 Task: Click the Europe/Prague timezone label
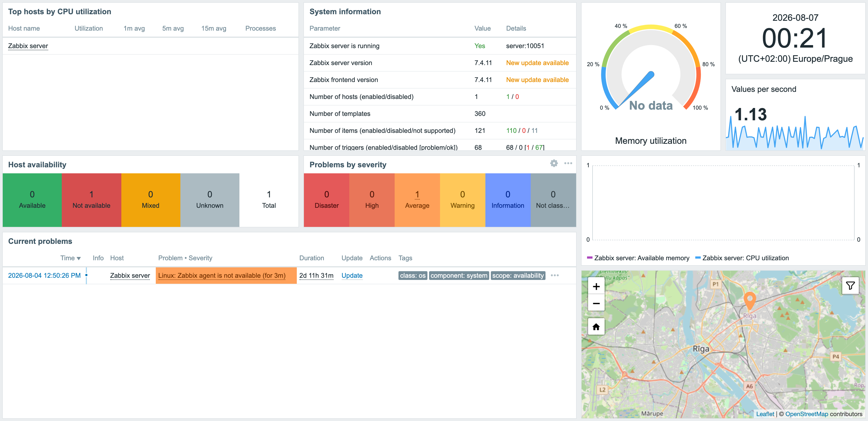click(822, 59)
